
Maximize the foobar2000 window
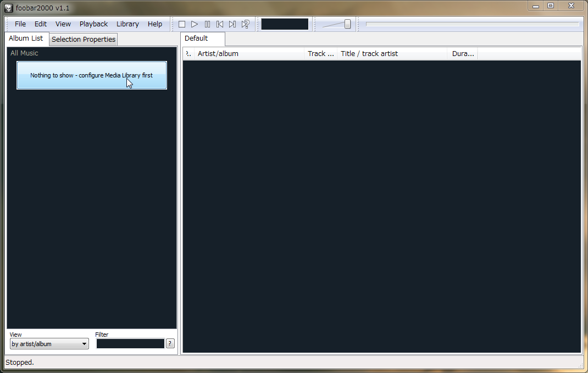tap(551, 6)
